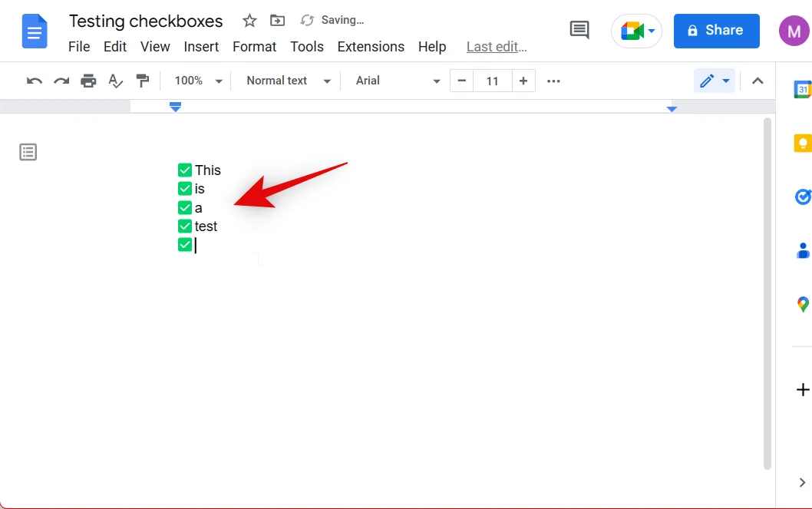This screenshot has height=509, width=812.
Task: Expand editing mode dropdown arrow
Action: tap(726, 81)
